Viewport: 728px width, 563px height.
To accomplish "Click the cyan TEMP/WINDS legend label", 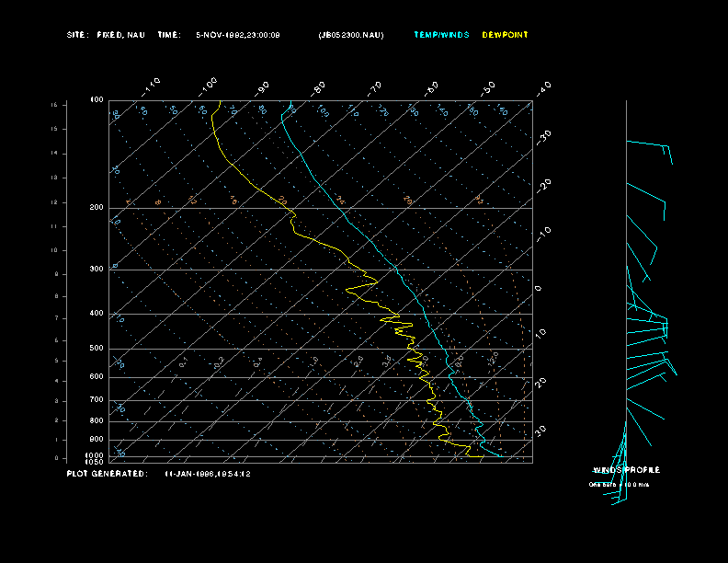I will [441, 35].
